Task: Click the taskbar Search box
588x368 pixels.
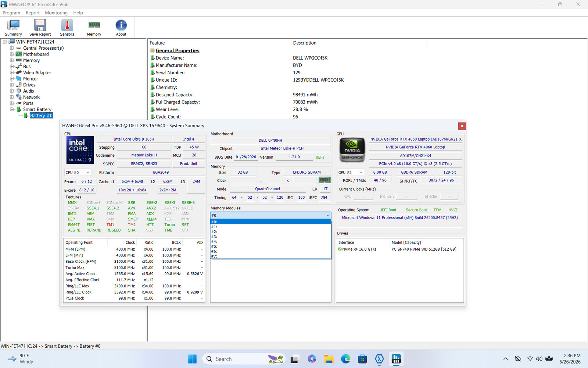Action: [244, 359]
